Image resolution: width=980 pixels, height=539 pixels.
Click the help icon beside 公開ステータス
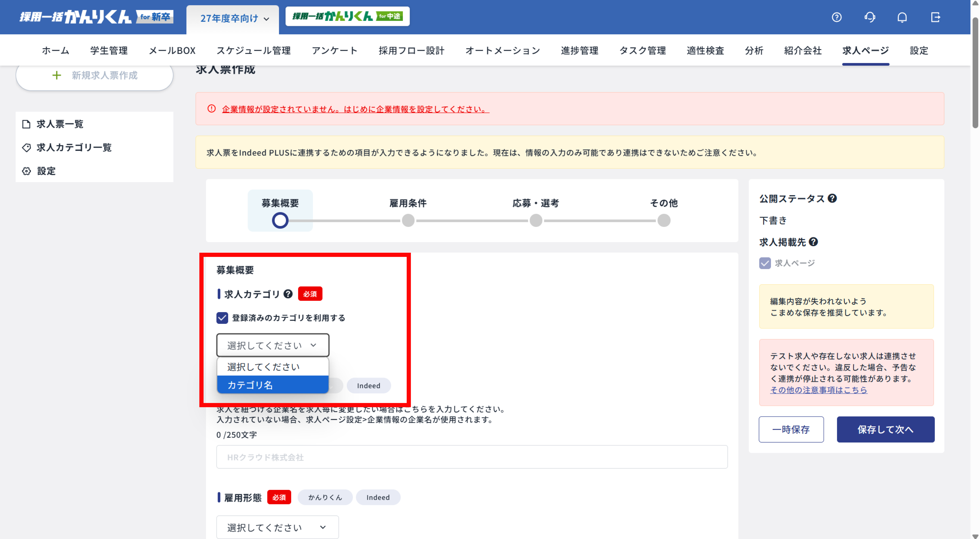(832, 198)
